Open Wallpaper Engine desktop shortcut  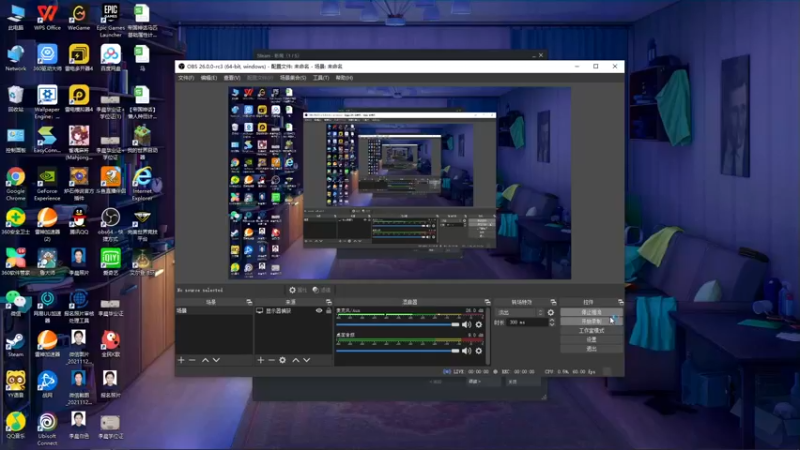coord(47,102)
